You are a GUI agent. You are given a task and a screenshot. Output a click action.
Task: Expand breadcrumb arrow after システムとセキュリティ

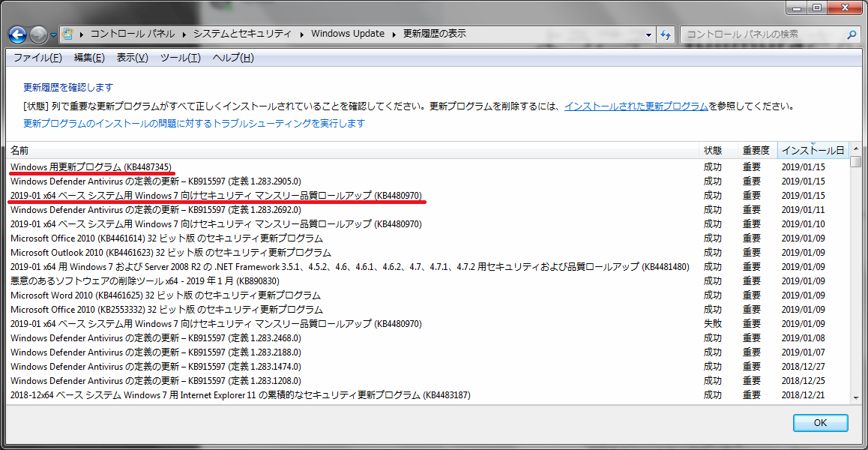(x=303, y=34)
